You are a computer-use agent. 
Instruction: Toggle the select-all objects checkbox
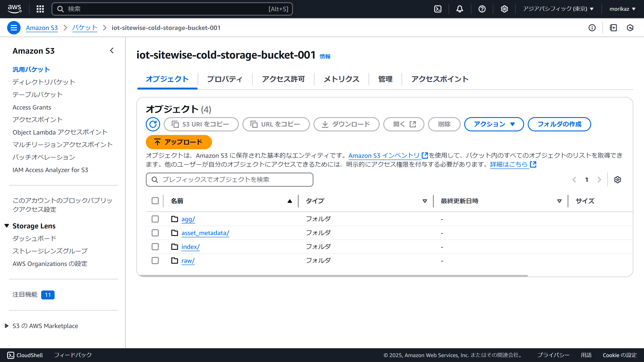pyautogui.click(x=155, y=201)
